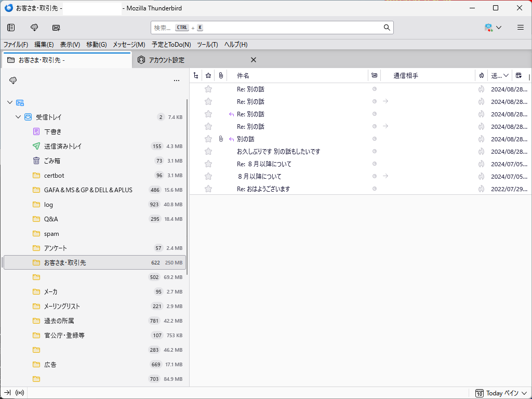Open the column picker icon
This screenshot has height=399, width=532.
tap(518, 75)
